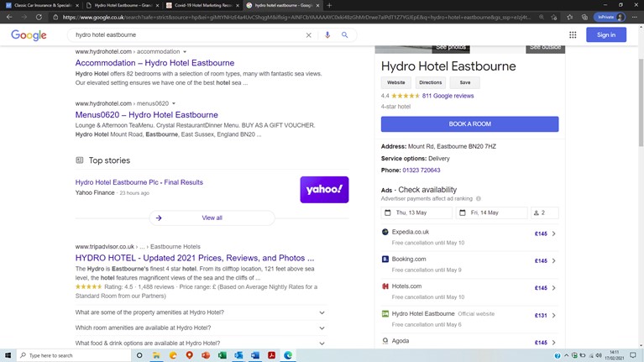Expand 'What are some of the property amenities' question
This screenshot has width=644, height=362.
[x=322, y=312]
